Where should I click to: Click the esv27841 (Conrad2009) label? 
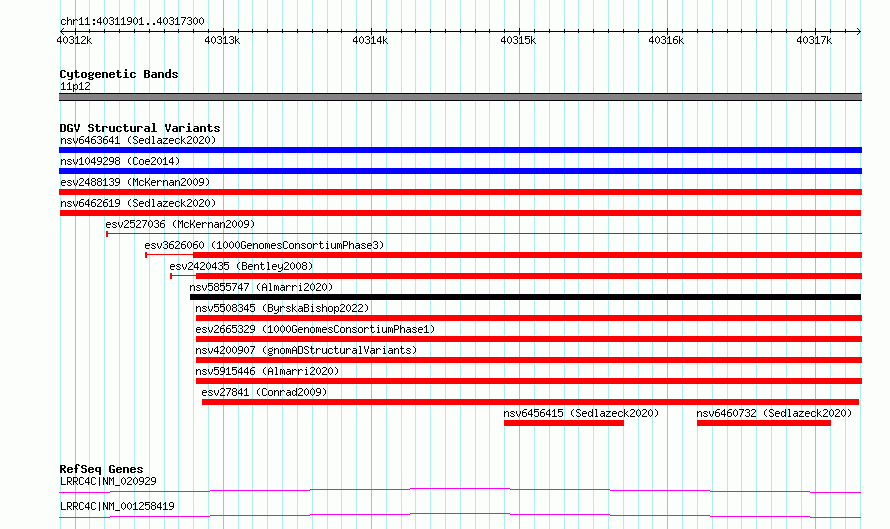click(265, 392)
